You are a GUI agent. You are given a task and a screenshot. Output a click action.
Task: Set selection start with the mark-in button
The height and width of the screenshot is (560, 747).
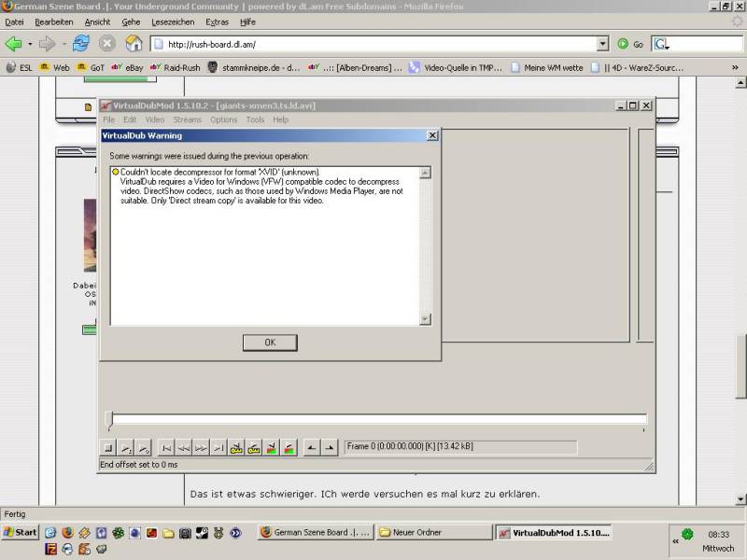[x=312, y=448]
